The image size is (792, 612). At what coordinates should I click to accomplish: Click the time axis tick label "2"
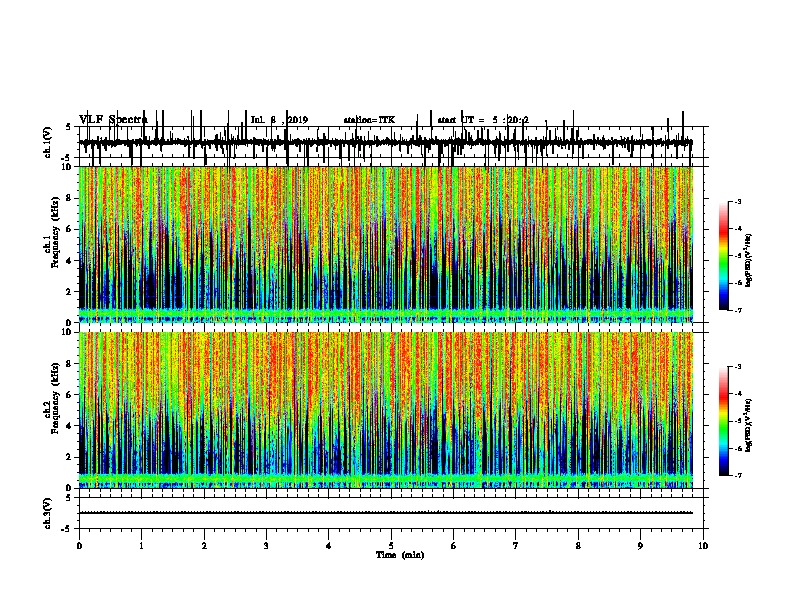click(x=204, y=546)
